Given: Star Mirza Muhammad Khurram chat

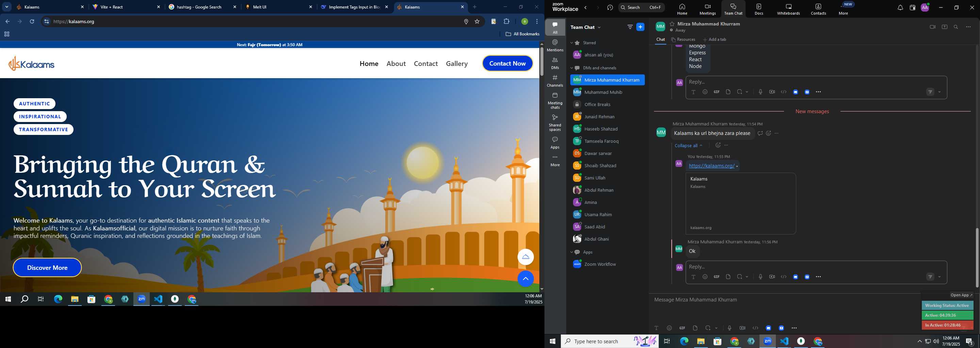Looking at the screenshot, I should tap(672, 24).
